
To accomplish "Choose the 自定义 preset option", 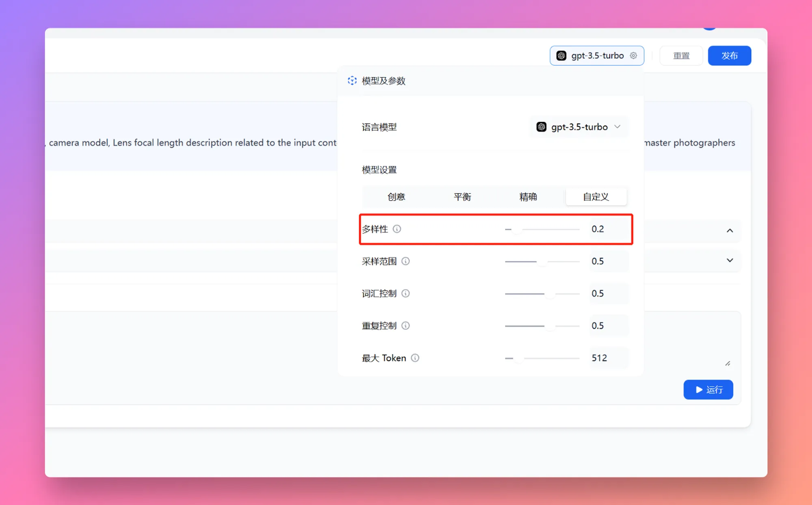I will point(596,197).
